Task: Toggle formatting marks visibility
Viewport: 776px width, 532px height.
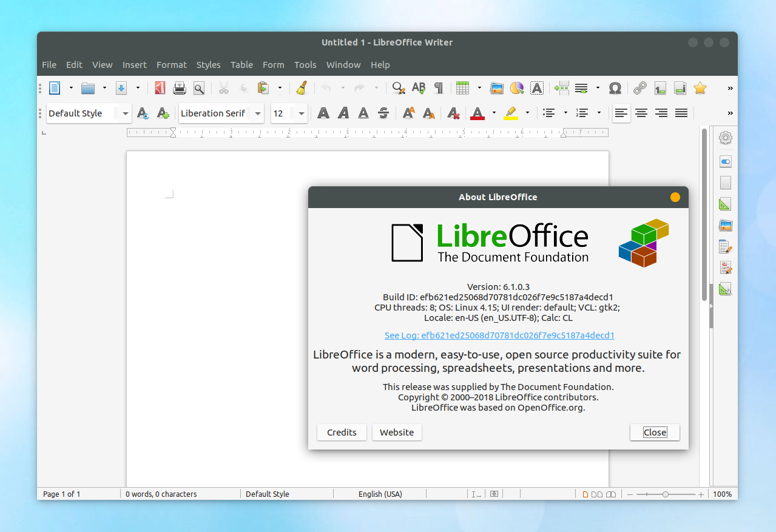Action: [438, 88]
